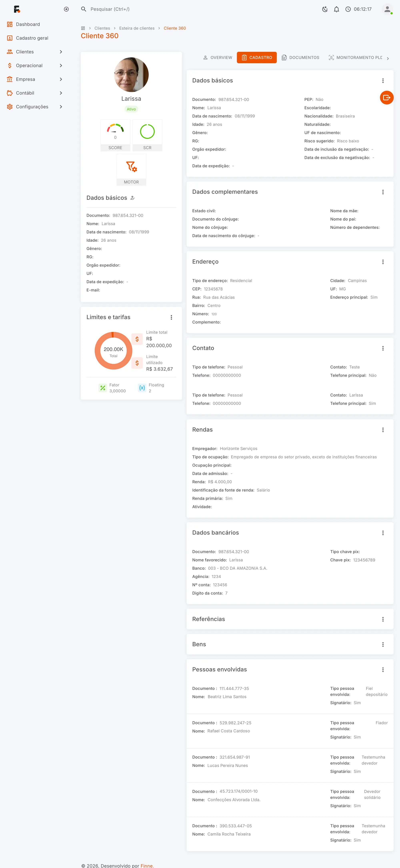Image resolution: width=400 pixels, height=868 pixels.
Task: Open Bens three-dot menu
Action: (x=383, y=645)
